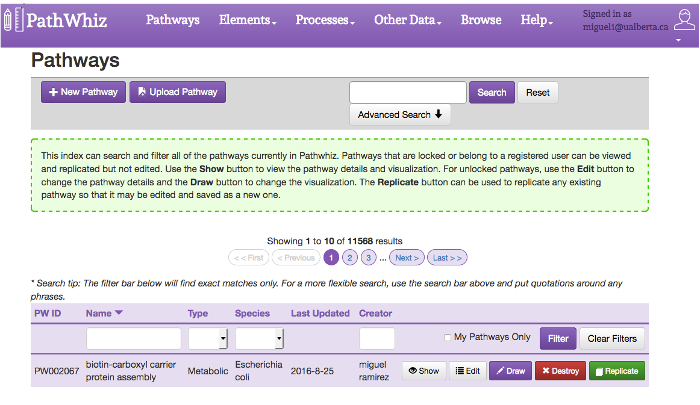Screen dimensions: 700x405
Task: Sort by Creator column header
Action: [x=375, y=313]
